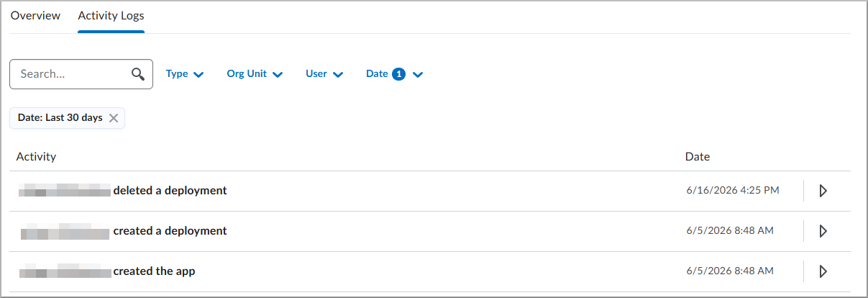The width and height of the screenshot is (868, 298).
Task: Expand the deleted a deployment log row arrow
Action: pyautogui.click(x=823, y=191)
